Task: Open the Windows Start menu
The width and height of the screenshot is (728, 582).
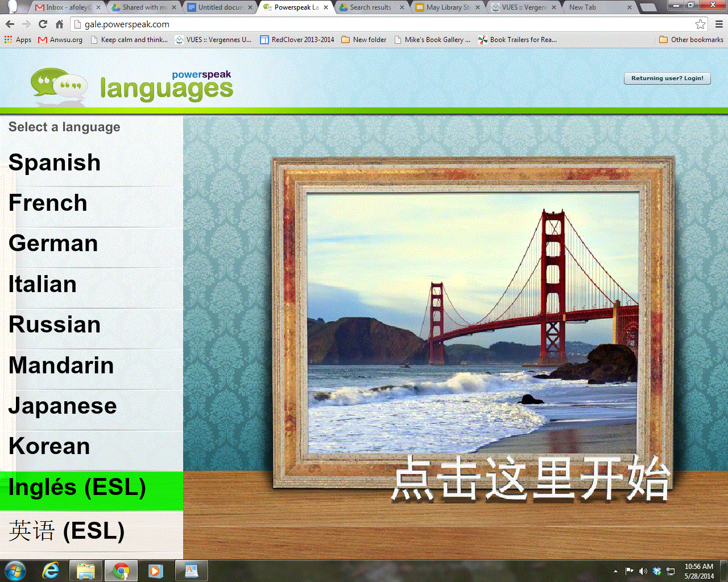Action: point(15,571)
